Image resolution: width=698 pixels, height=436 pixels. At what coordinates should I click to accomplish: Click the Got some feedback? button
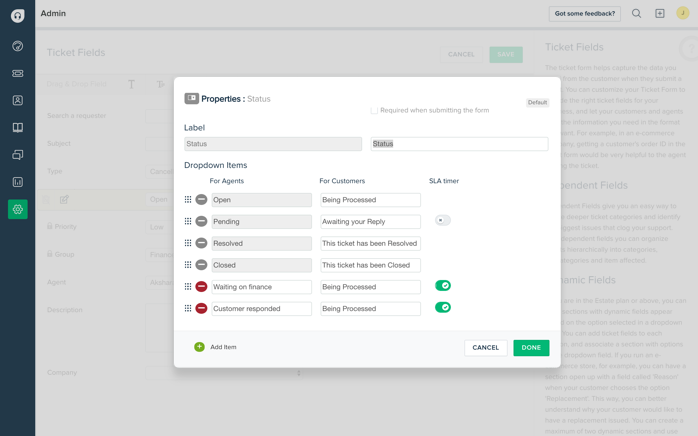pyautogui.click(x=584, y=14)
